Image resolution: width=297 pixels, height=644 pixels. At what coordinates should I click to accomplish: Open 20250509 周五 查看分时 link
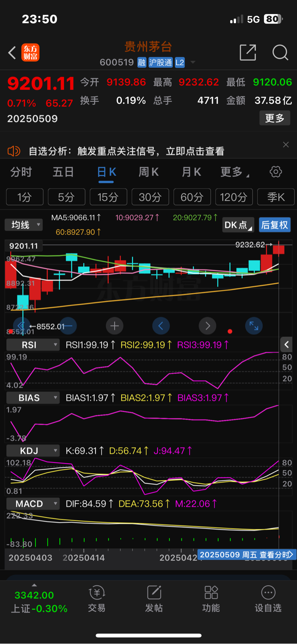point(247,555)
